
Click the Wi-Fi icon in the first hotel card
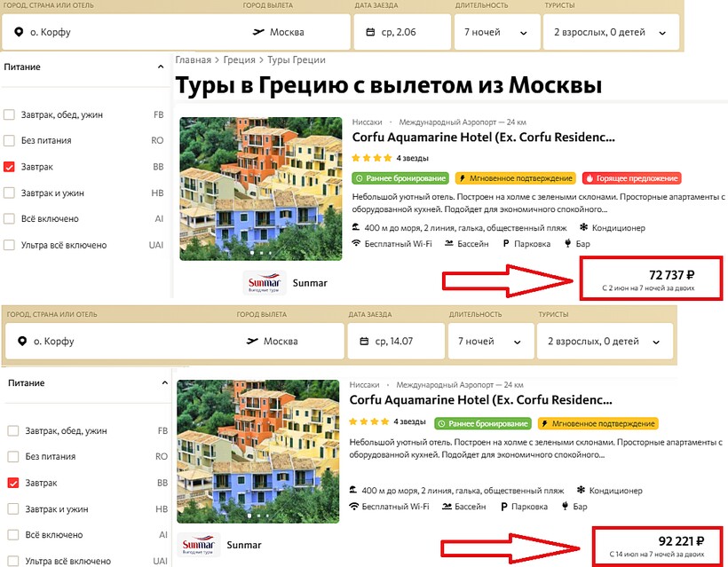356,243
